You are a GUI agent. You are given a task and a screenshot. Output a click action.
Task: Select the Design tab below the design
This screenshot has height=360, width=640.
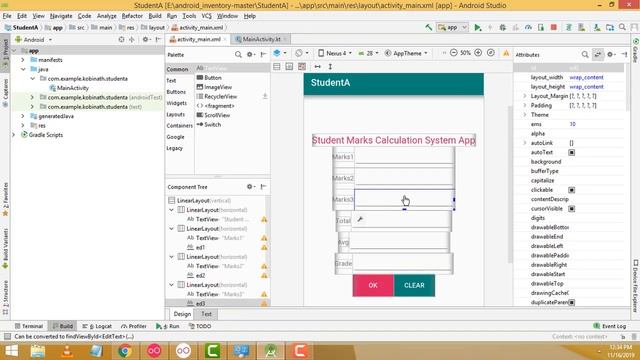[x=182, y=314]
